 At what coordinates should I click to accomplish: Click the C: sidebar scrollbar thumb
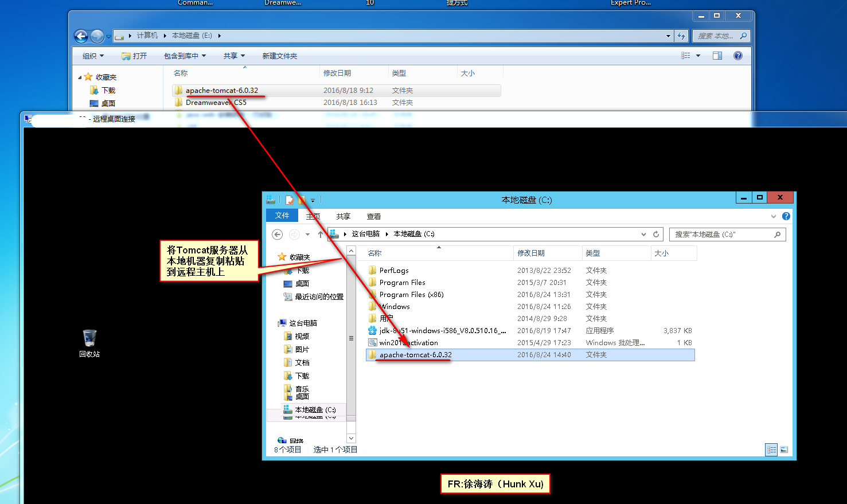point(352,338)
